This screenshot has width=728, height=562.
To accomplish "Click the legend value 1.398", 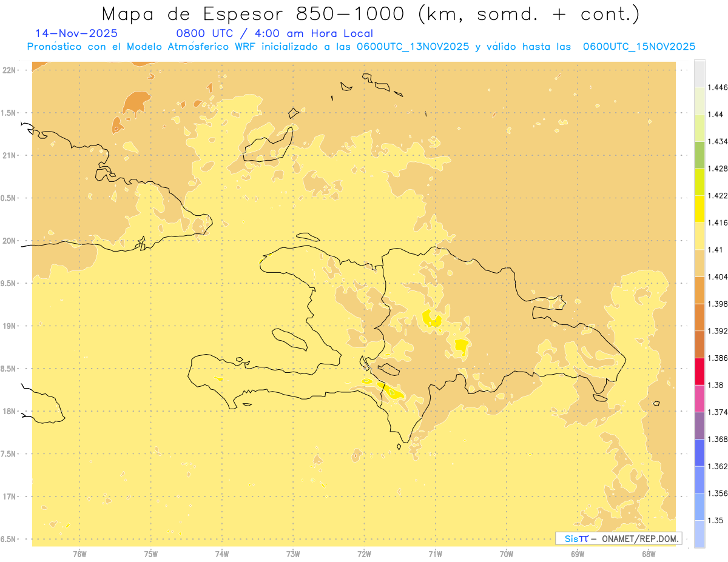I will (x=718, y=304).
